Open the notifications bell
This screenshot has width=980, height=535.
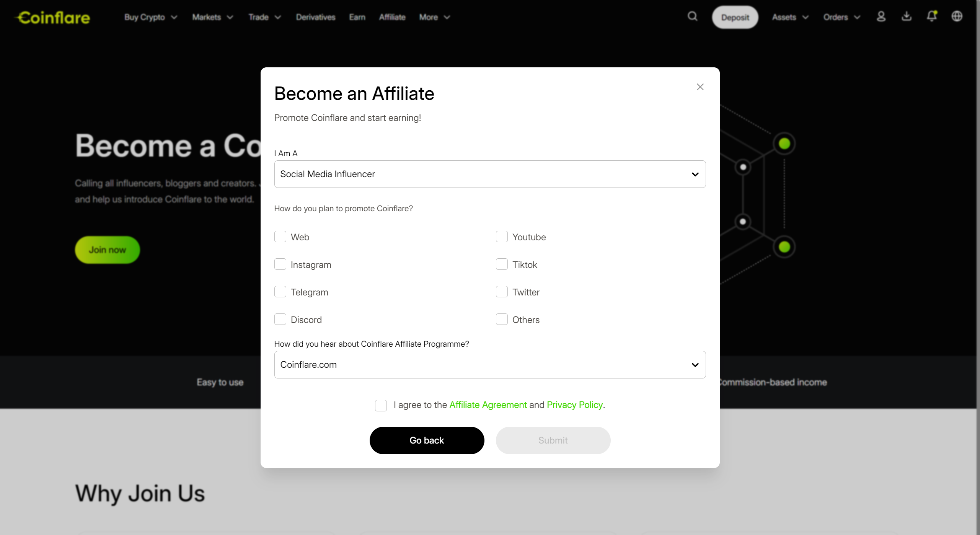(x=932, y=16)
